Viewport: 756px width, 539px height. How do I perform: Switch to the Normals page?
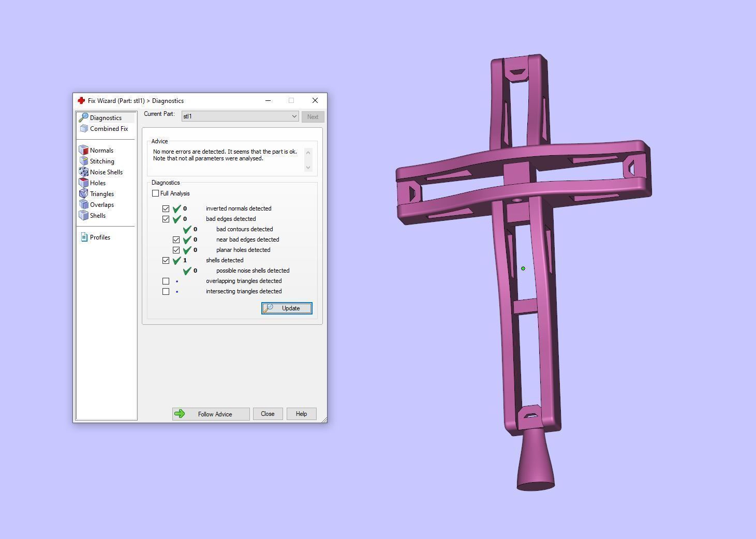pos(101,151)
